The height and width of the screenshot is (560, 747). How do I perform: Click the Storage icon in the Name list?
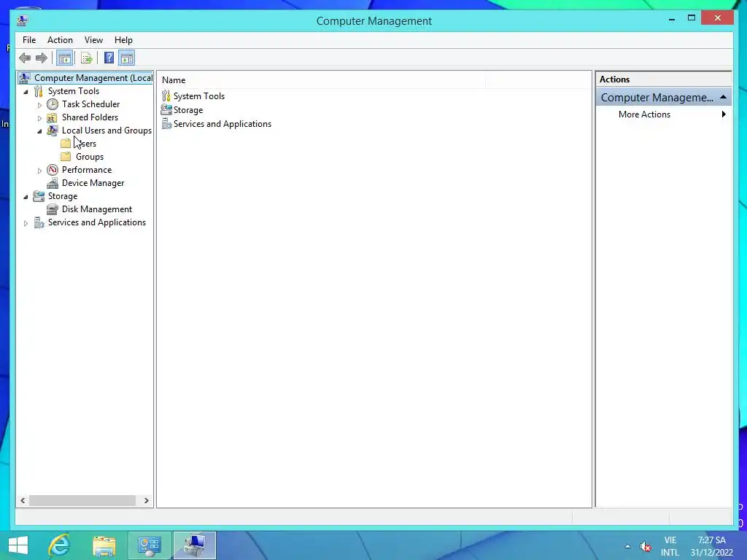[x=166, y=109]
